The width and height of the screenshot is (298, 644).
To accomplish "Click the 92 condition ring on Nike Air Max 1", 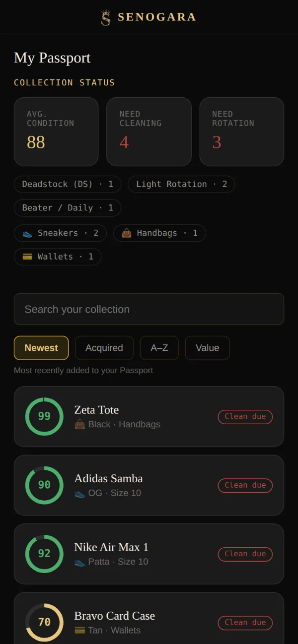I will coord(44,554).
